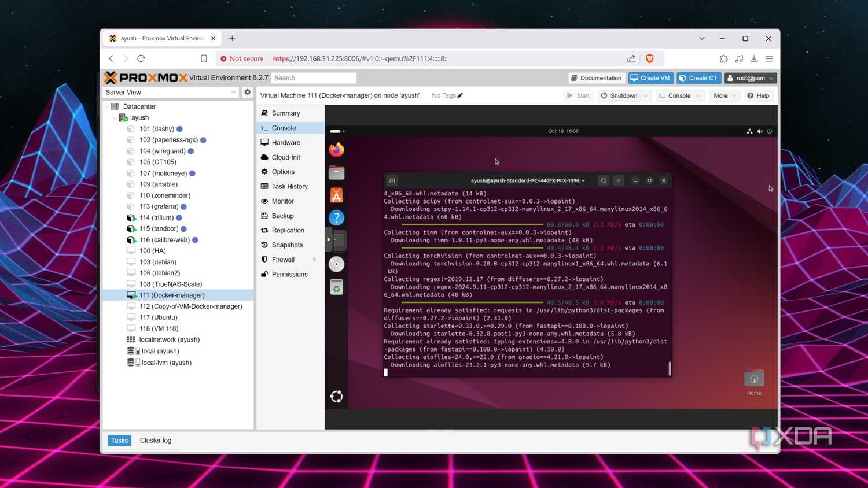Click the browser address bar URL
This screenshot has width=868, height=488.
click(360, 58)
